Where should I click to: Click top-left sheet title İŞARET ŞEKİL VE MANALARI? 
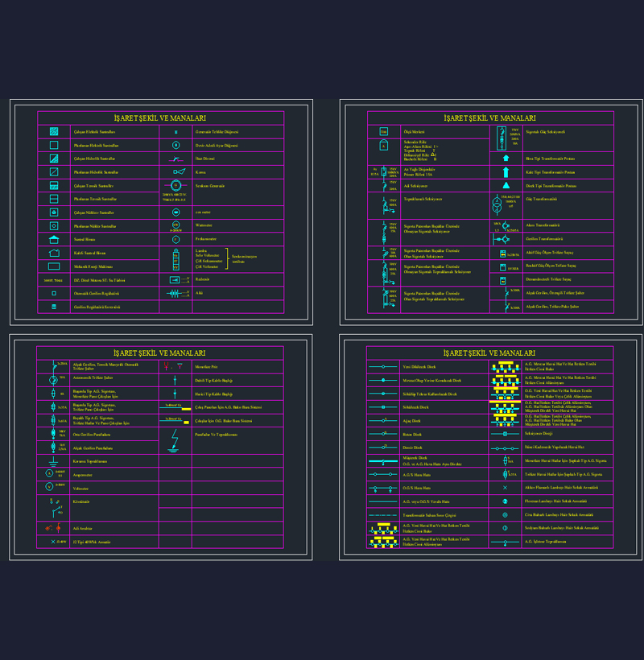tap(160, 118)
